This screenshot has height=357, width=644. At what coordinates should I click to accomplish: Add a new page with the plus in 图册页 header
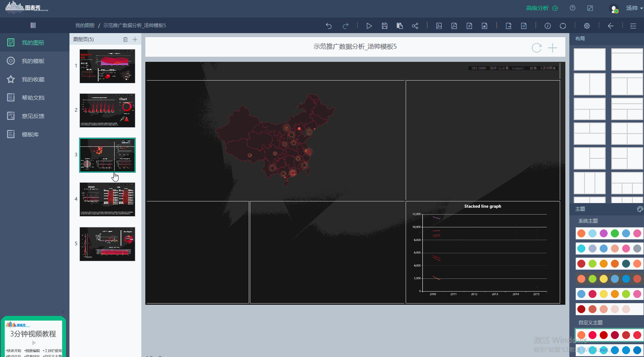135,39
